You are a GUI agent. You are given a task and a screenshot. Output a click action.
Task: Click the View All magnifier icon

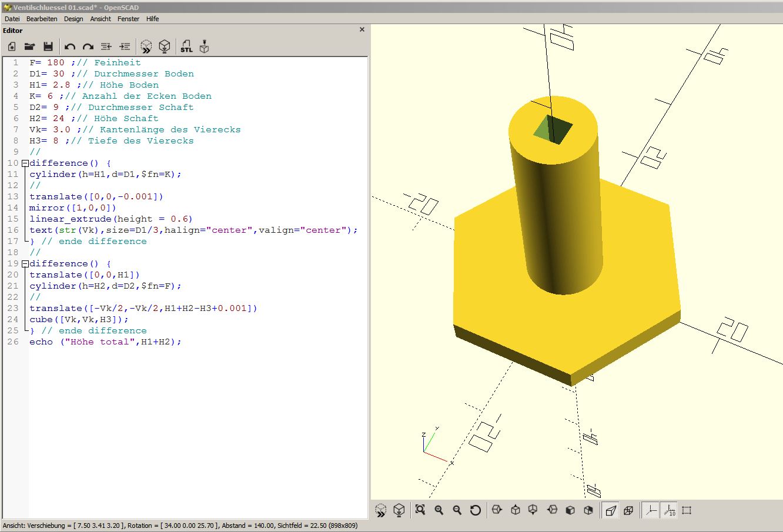(420, 510)
